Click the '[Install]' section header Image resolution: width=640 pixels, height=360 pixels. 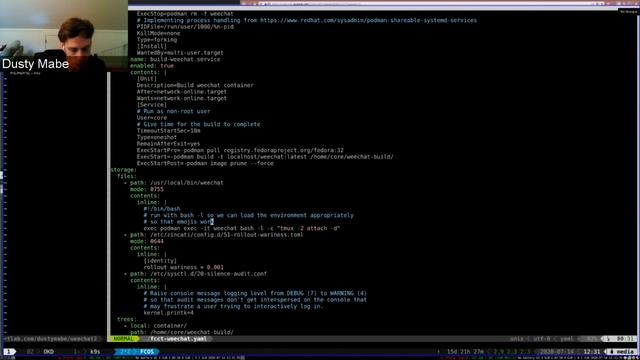tap(151, 46)
